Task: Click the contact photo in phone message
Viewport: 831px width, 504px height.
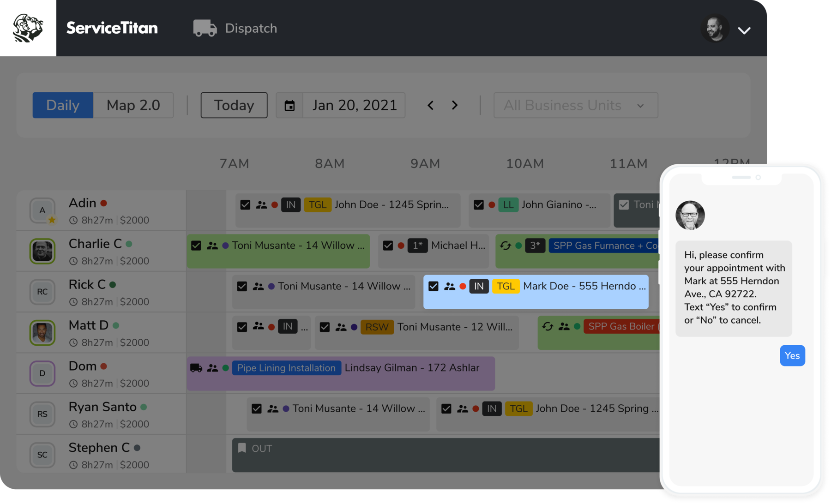Action: tap(690, 215)
